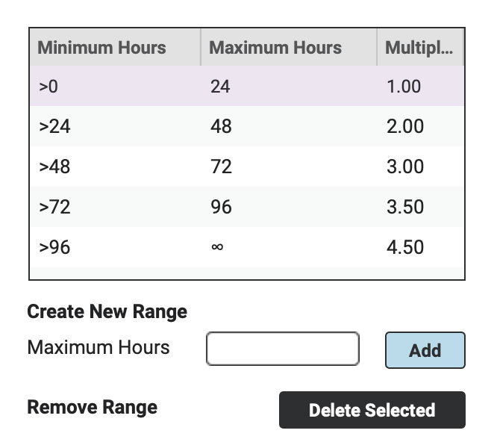Click the Add button
Viewport: 494px width, 448px height.
click(x=425, y=350)
